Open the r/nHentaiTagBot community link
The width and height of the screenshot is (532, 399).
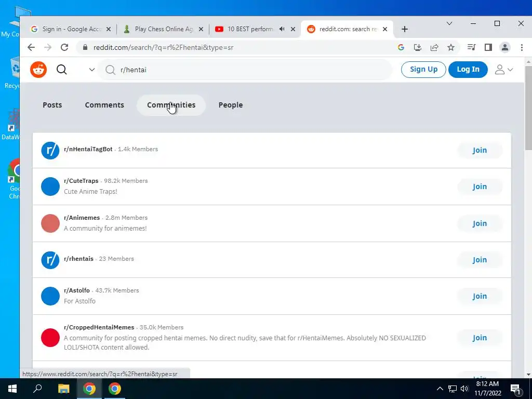pos(88,149)
